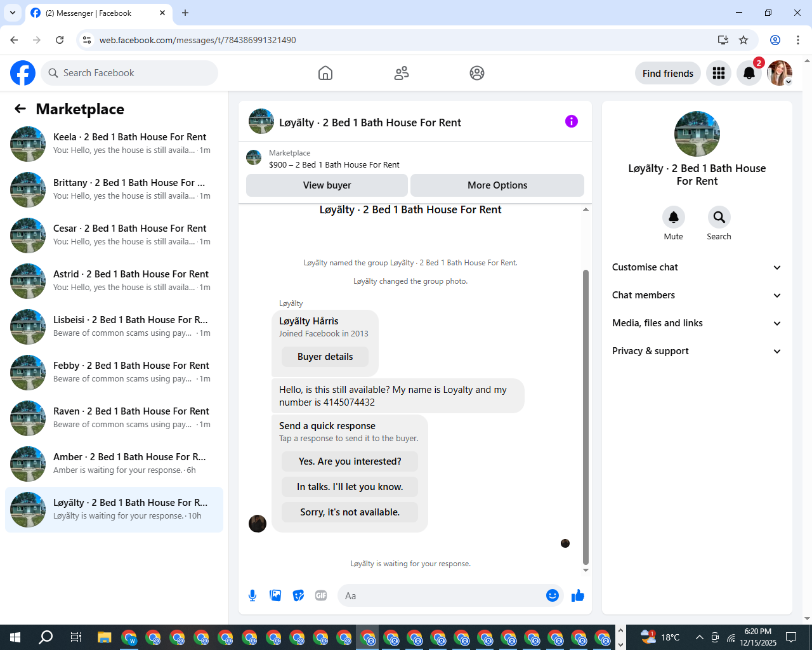Focus the Search Facebook field
812x650 pixels.
coord(129,73)
